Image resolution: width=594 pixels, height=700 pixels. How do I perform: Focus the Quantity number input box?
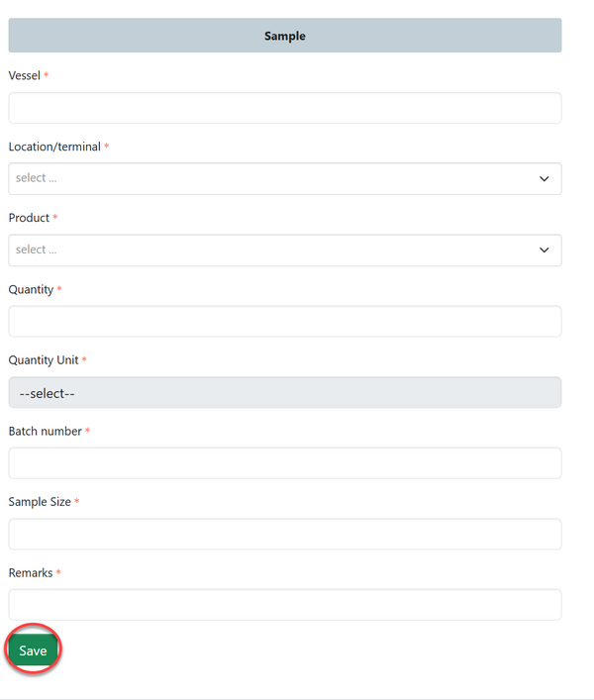coord(284,322)
